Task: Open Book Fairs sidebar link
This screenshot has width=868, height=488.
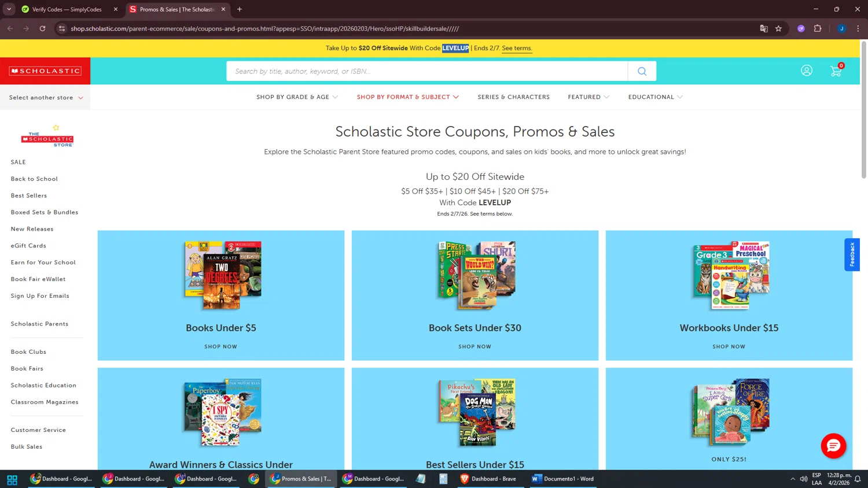Action: tap(27, 369)
